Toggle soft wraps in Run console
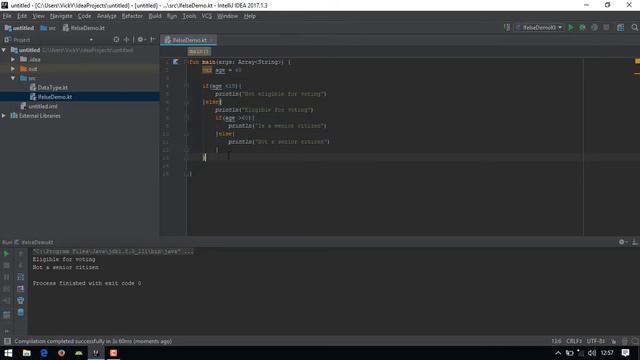 [20, 277]
